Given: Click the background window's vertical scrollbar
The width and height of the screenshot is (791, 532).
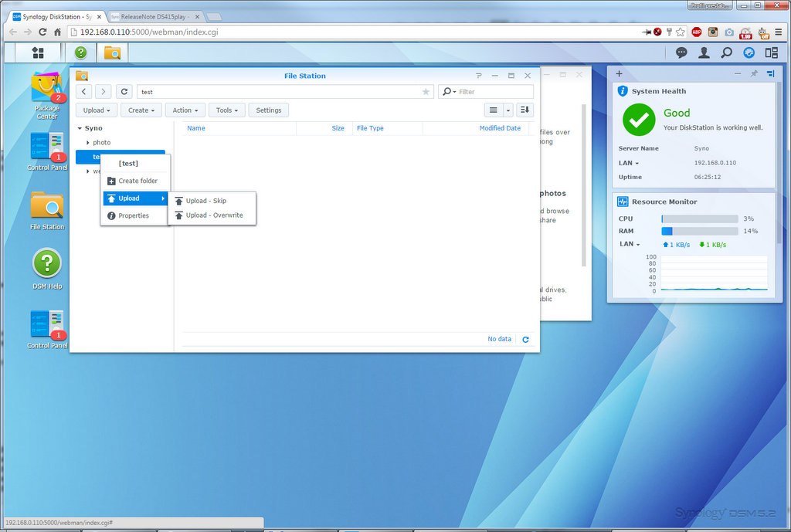Looking at the screenshot, I should 584,185.
